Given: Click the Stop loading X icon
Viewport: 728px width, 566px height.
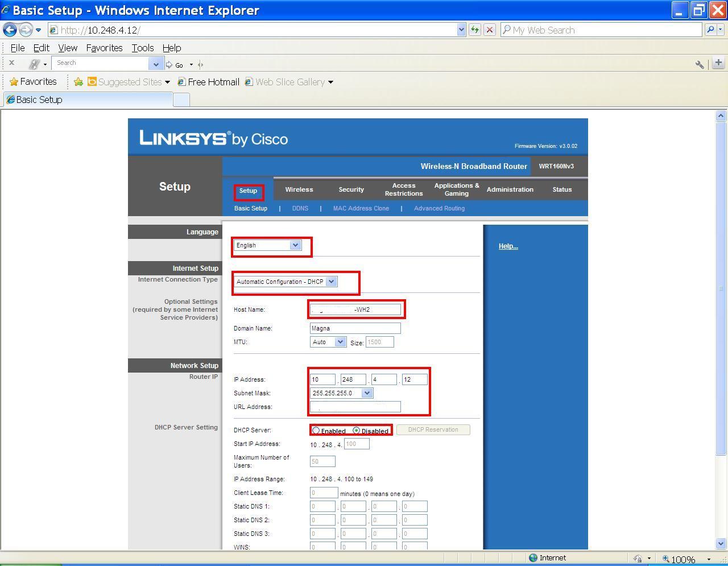Looking at the screenshot, I should (x=489, y=30).
